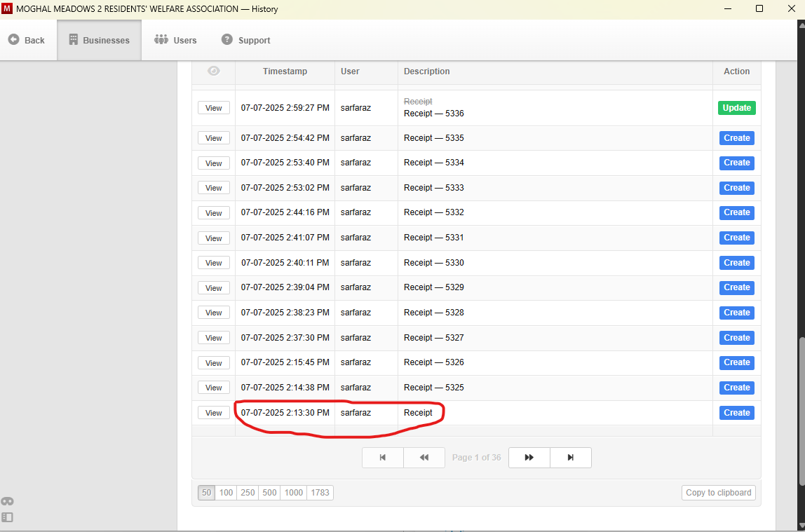The height and width of the screenshot is (532, 805).
Task: Click the mask icon at bottom left
Action: pyautogui.click(x=7, y=501)
